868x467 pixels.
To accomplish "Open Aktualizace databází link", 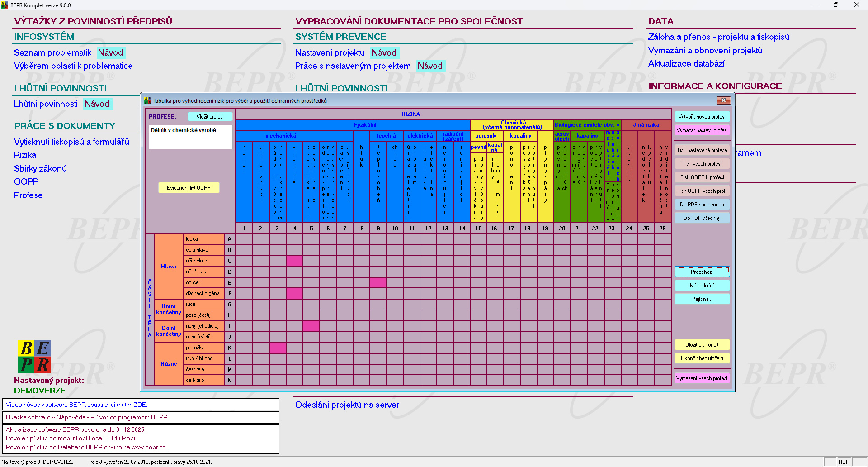I will coord(686,64).
